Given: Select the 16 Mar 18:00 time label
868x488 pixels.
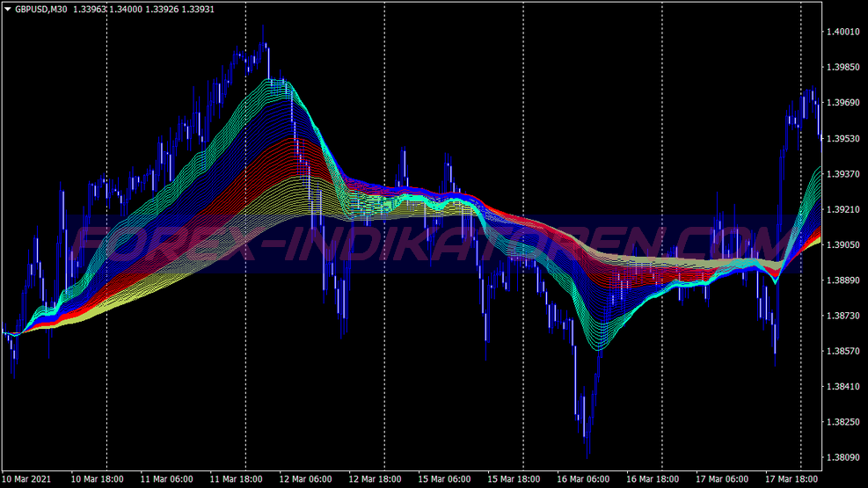Looking at the screenshot, I should [653, 479].
